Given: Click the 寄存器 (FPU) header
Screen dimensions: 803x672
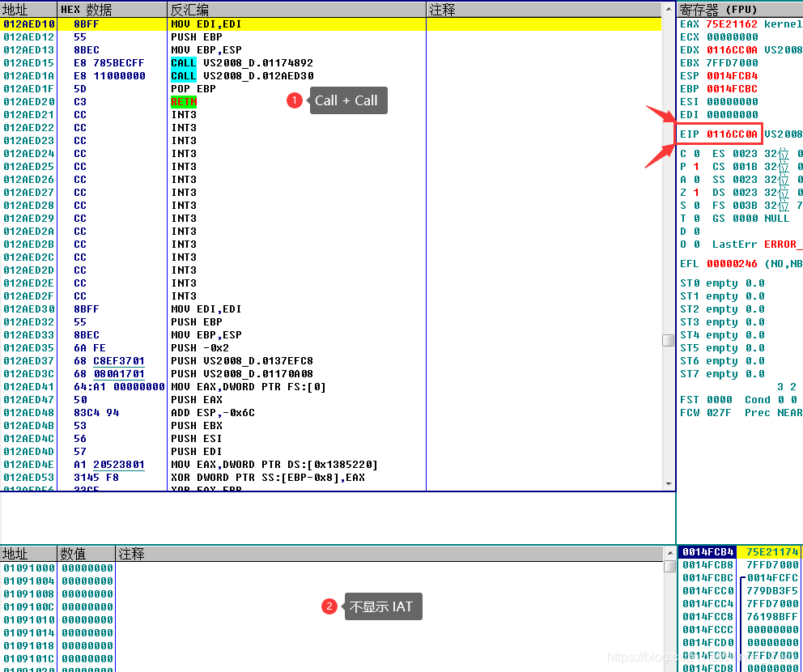Looking at the screenshot, I should [740, 10].
